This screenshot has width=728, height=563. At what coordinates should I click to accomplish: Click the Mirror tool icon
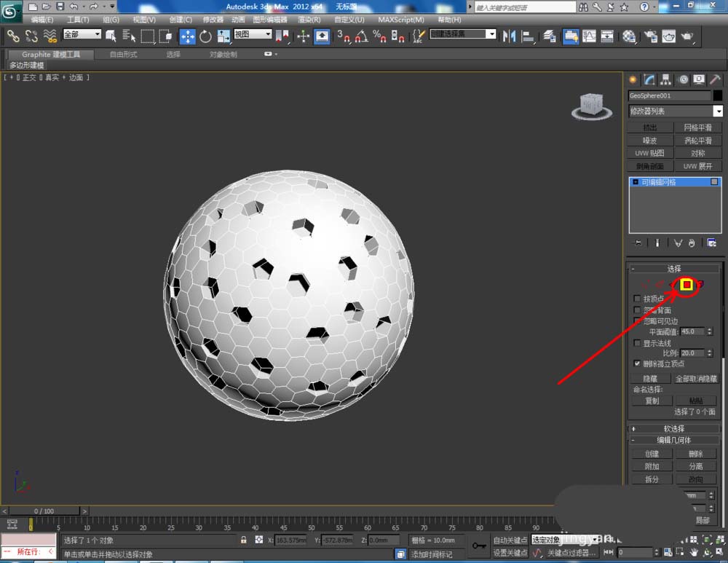(509, 36)
